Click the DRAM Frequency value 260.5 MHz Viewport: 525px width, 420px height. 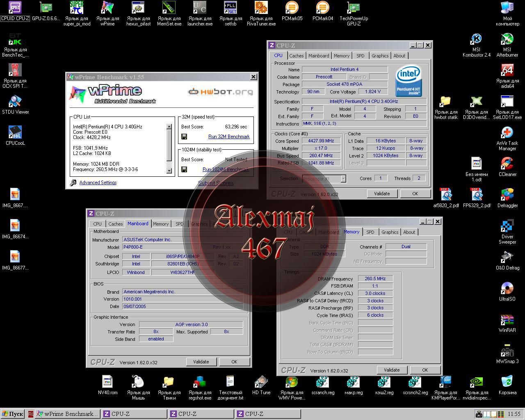(x=375, y=278)
